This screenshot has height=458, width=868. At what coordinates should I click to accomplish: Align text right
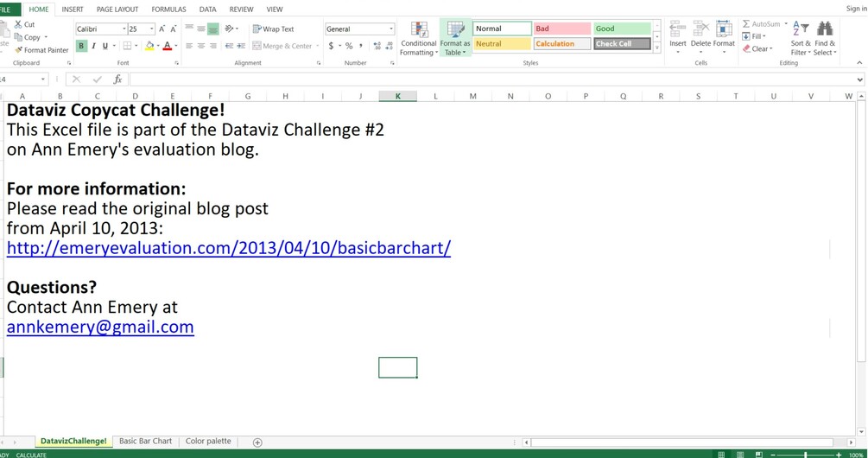point(213,46)
